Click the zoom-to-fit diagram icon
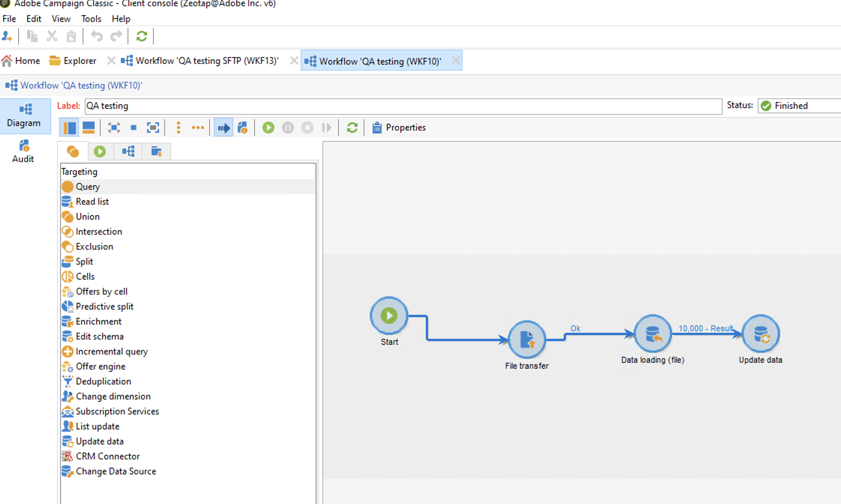 [153, 128]
